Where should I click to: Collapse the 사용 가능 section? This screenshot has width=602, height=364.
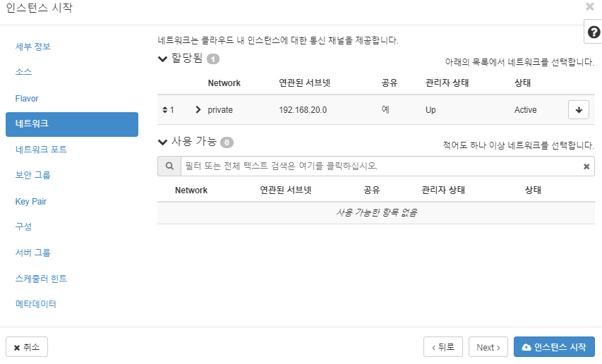tap(162, 142)
